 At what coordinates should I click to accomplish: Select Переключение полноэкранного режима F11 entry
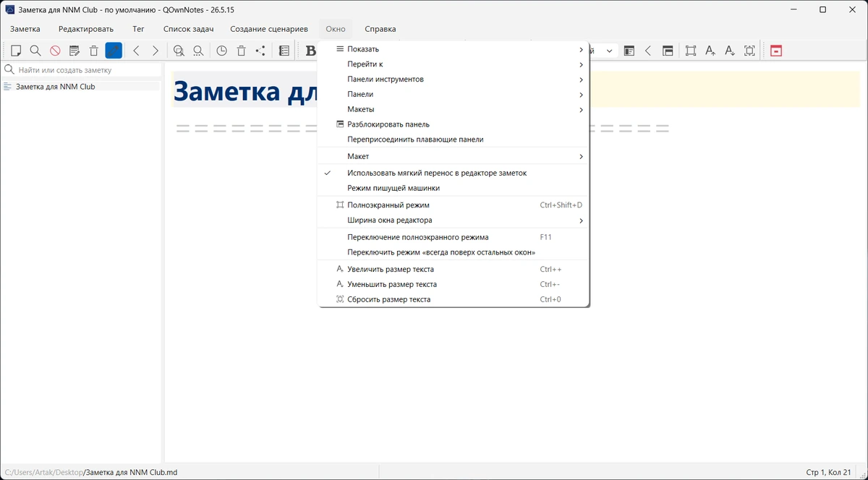[454, 237]
